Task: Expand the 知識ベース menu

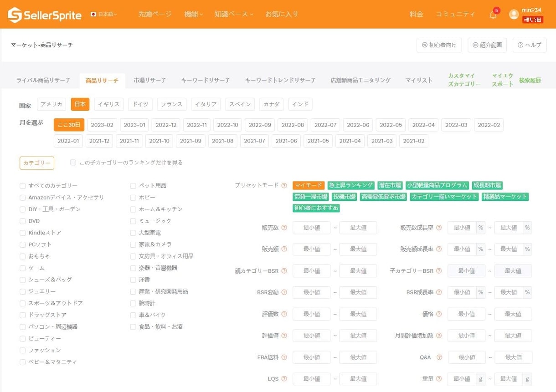Action: (234, 14)
